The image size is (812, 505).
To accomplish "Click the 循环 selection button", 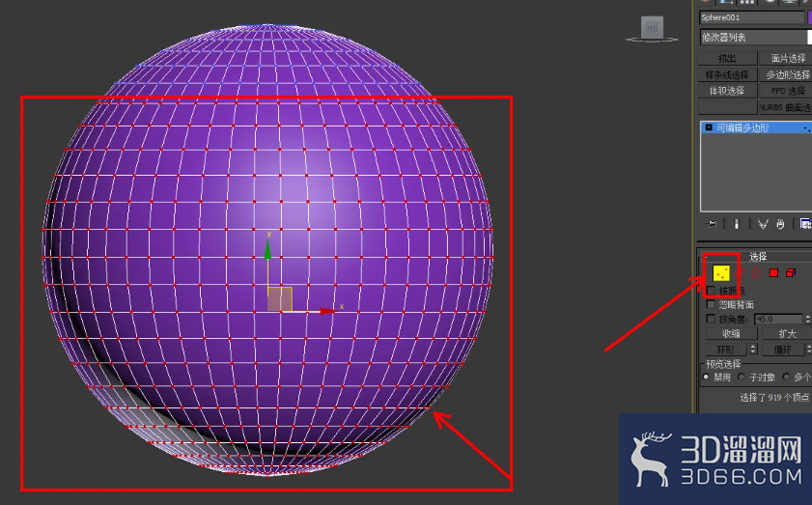I will coord(782,350).
